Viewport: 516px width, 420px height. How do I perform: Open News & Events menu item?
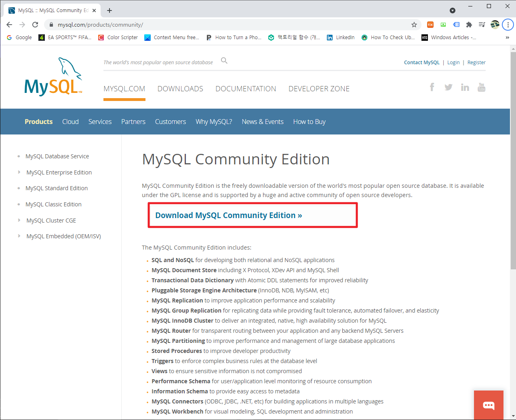tap(263, 122)
